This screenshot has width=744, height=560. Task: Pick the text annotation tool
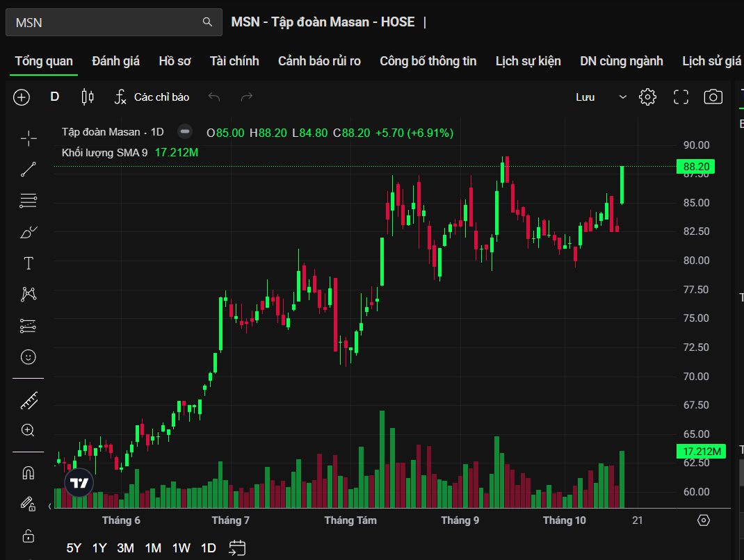29,263
